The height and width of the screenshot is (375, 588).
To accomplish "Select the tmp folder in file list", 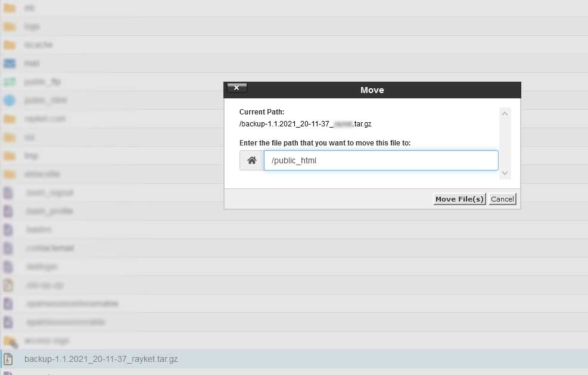I will point(32,156).
